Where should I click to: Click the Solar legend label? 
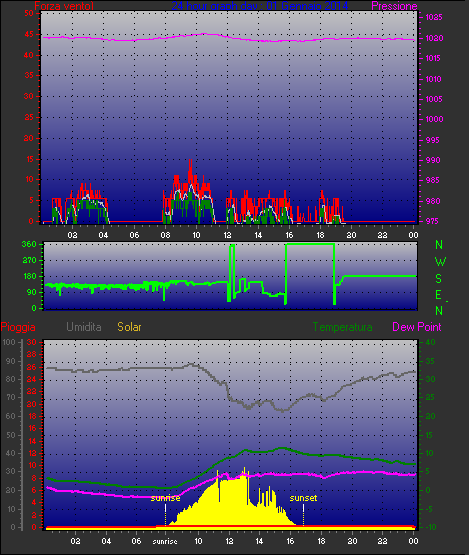(129, 327)
